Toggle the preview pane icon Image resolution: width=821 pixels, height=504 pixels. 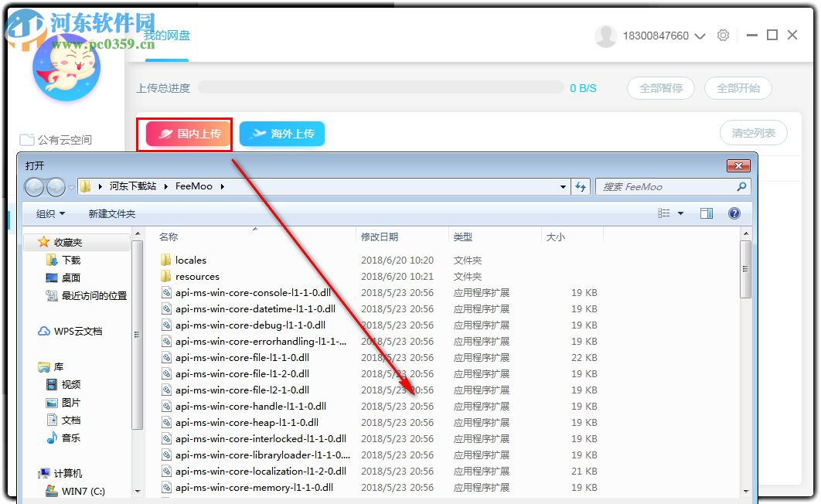click(x=707, y=213)
